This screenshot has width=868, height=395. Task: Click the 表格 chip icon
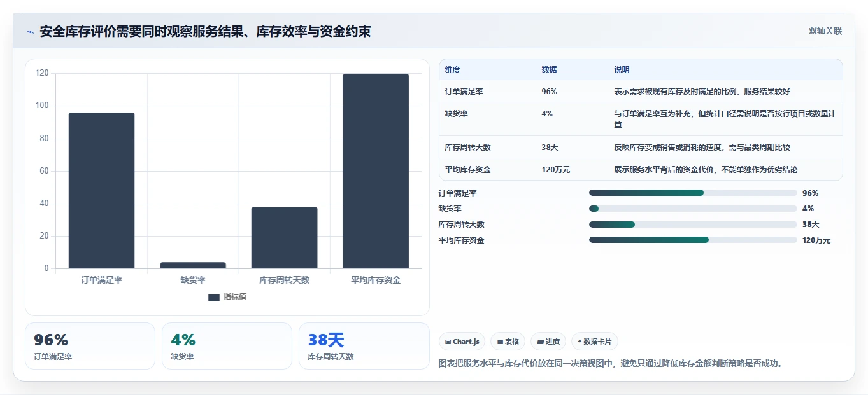(501, 342)
